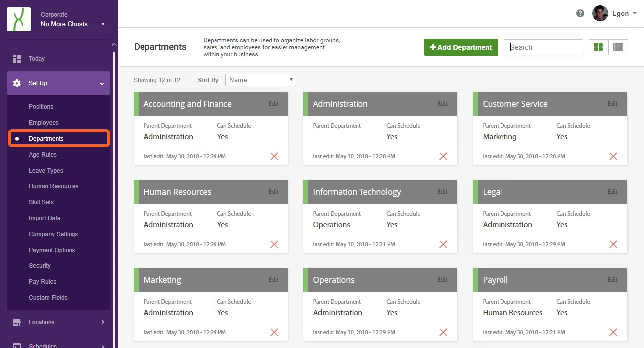Open the company switcher dropdown arrow
Image resolution: width=644 pixels, height=348 pixels.
[103, 24]
